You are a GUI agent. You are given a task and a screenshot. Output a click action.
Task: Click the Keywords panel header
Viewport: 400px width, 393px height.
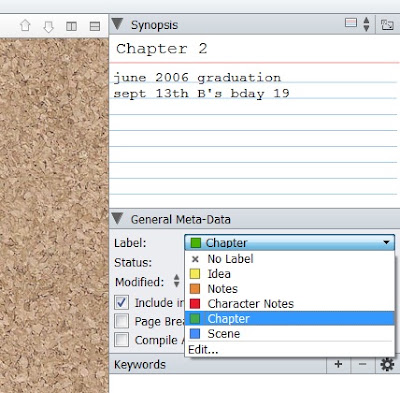(217, 364)
